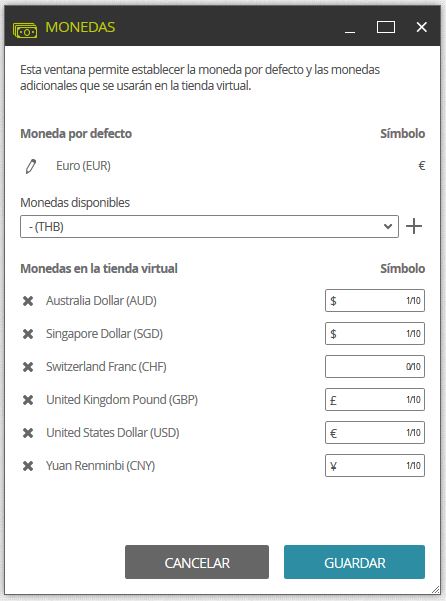This screenshot has width=446, height=601.
Task: Focus the empty Switzerland Franc symbol field
Action: click(x=375, y=366)
